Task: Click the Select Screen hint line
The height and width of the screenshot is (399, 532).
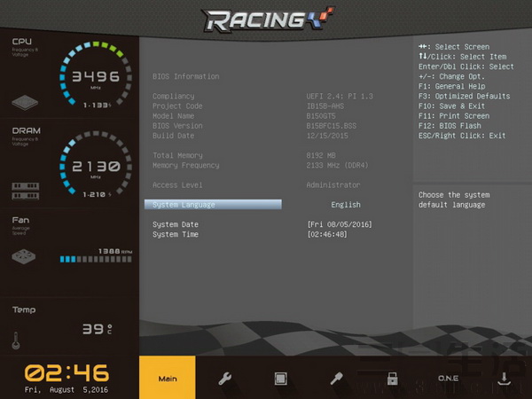Action: pyautogui.click(x=454, y=47)
